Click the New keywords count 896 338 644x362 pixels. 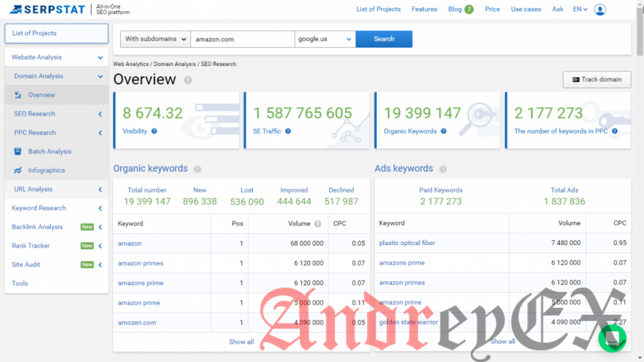tap(199, 202)
